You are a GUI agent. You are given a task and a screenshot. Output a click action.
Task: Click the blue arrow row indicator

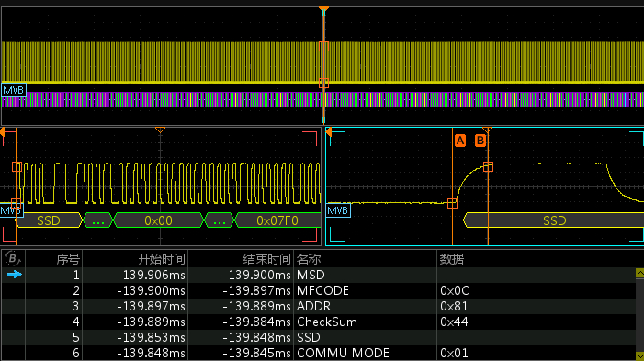(15, 275)
